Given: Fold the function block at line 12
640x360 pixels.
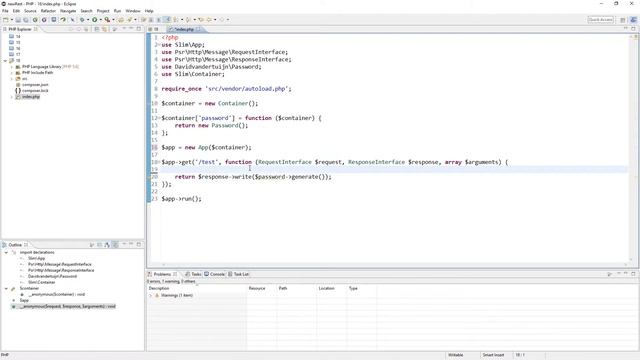Looking at the screenshot, I should (x=159, y=118).
